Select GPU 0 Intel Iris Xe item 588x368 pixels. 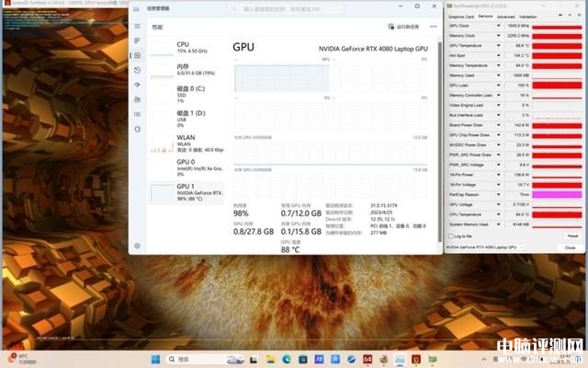tap(187, 167)
